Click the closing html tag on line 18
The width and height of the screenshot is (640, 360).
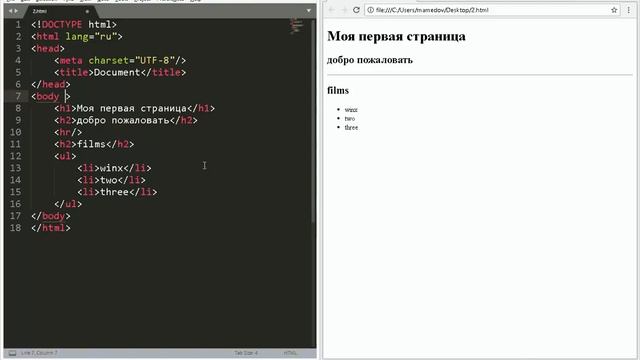pyautogui.click(x=51, y=228)
